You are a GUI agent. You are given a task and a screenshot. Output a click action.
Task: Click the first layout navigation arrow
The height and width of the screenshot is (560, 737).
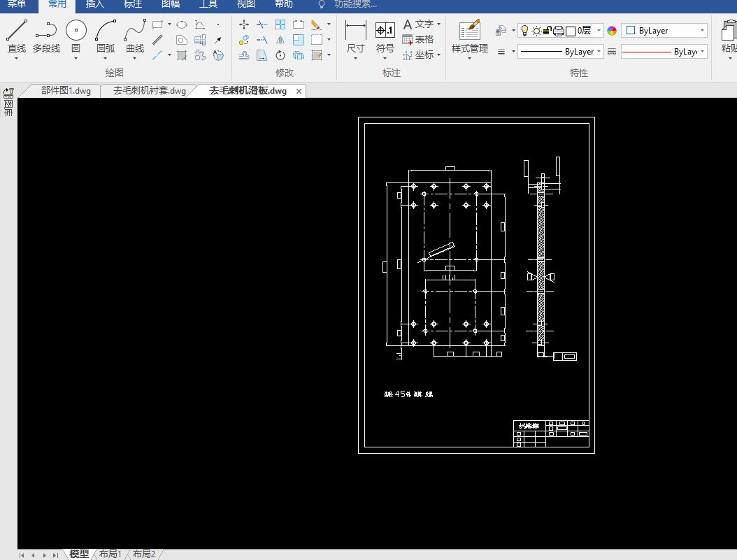22,555
